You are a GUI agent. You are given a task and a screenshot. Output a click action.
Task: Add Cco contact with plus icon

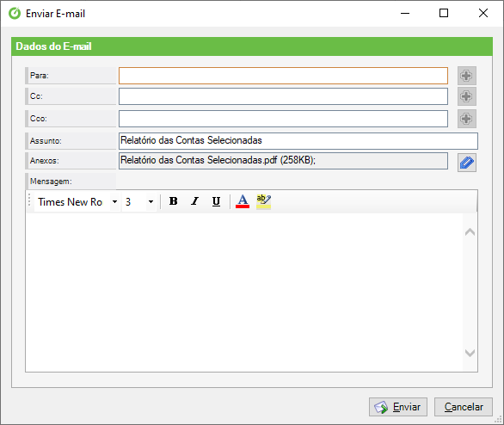467,119
